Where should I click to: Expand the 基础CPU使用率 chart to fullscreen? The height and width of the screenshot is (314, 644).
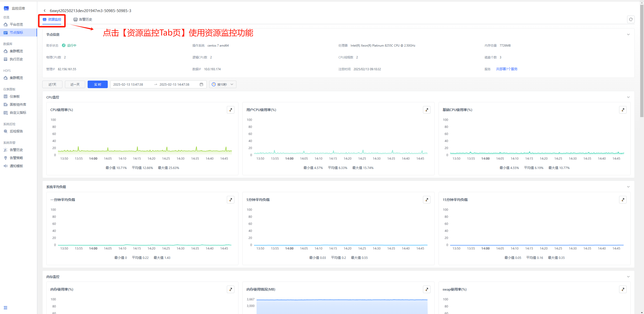click(x=623, y=110)
